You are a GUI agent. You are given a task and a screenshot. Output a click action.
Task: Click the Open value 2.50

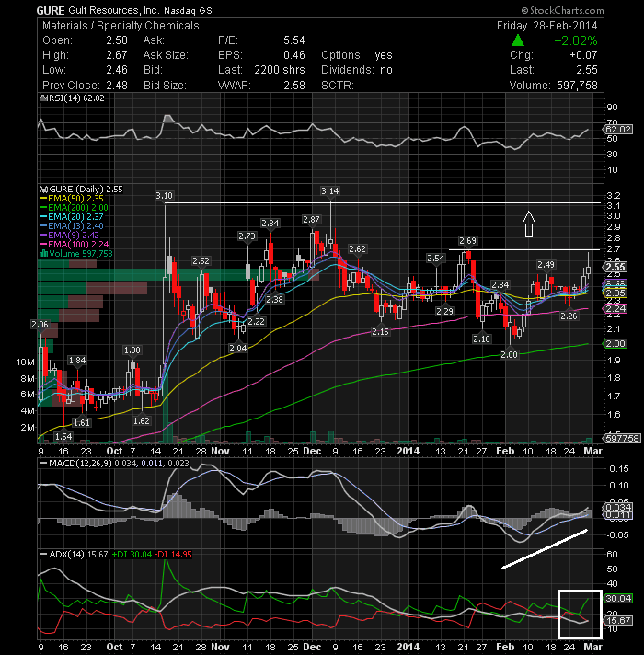tap(117, 40)
